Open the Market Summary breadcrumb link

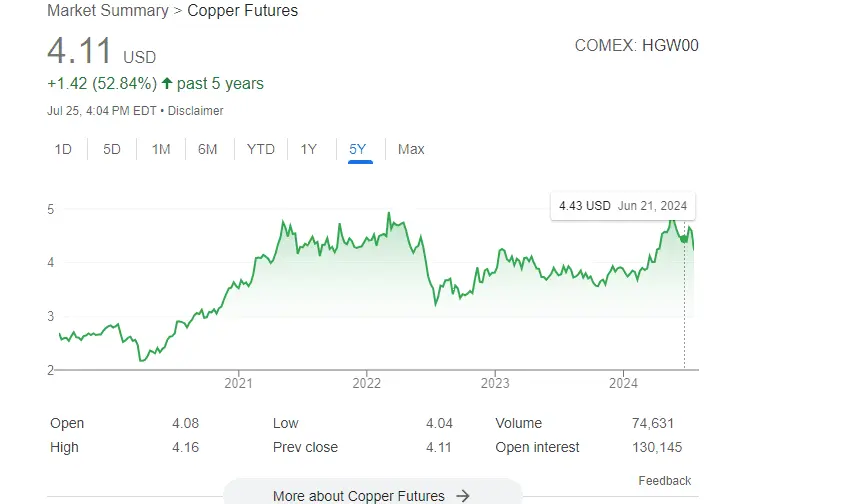tap(108, 11)
